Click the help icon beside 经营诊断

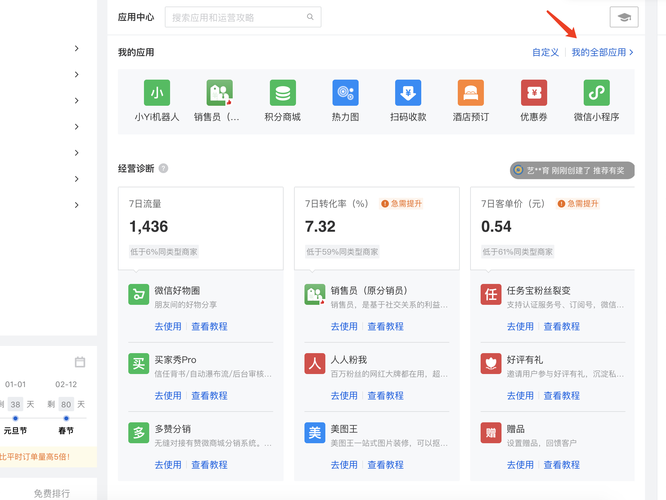(x=163, y=168)
